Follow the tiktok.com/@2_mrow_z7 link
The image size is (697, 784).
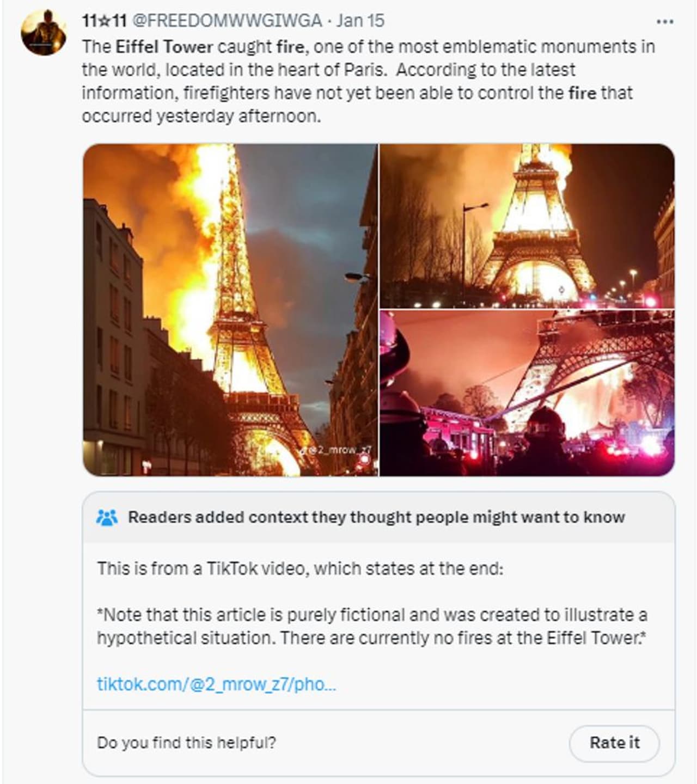click(216, 684)
